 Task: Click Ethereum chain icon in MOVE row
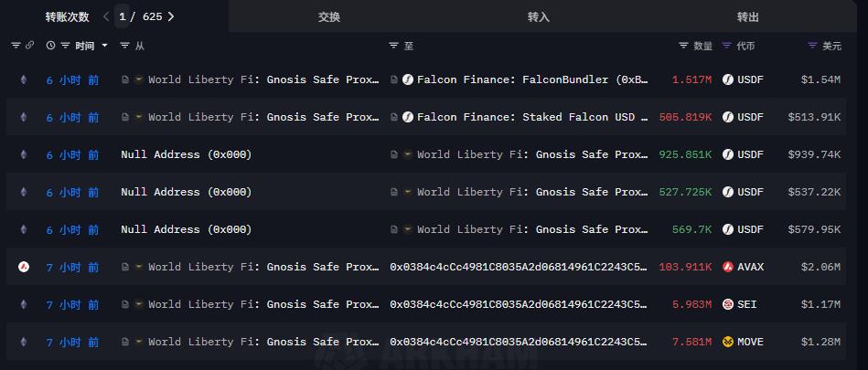[x=23, y=343]
